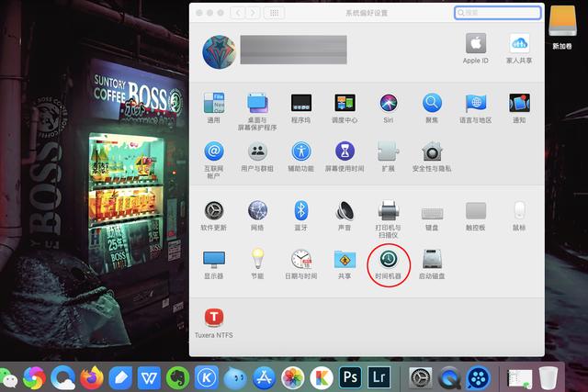
Task: Show all preferences grid button
Action: 274,13
